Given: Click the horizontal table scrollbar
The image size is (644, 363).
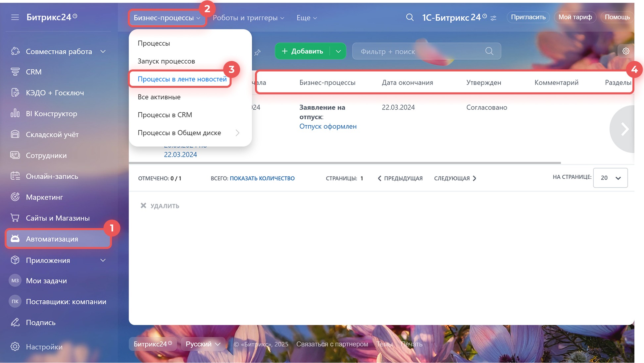Looking at the screenshot, I should point(344,163).
